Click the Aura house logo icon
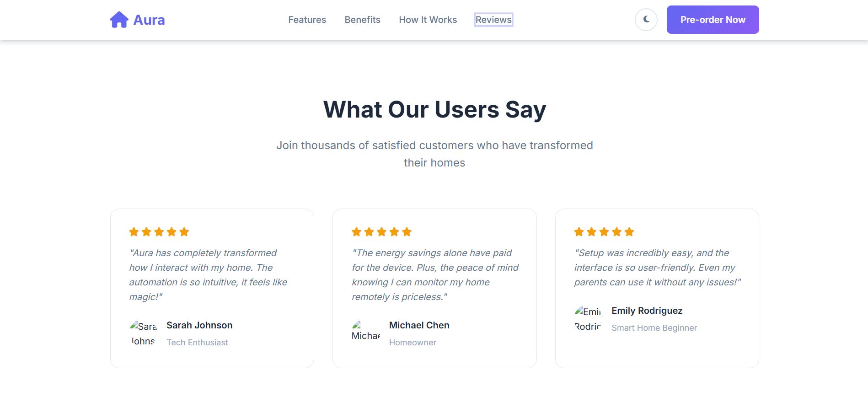The image size is (868, 397). [119, 20]
